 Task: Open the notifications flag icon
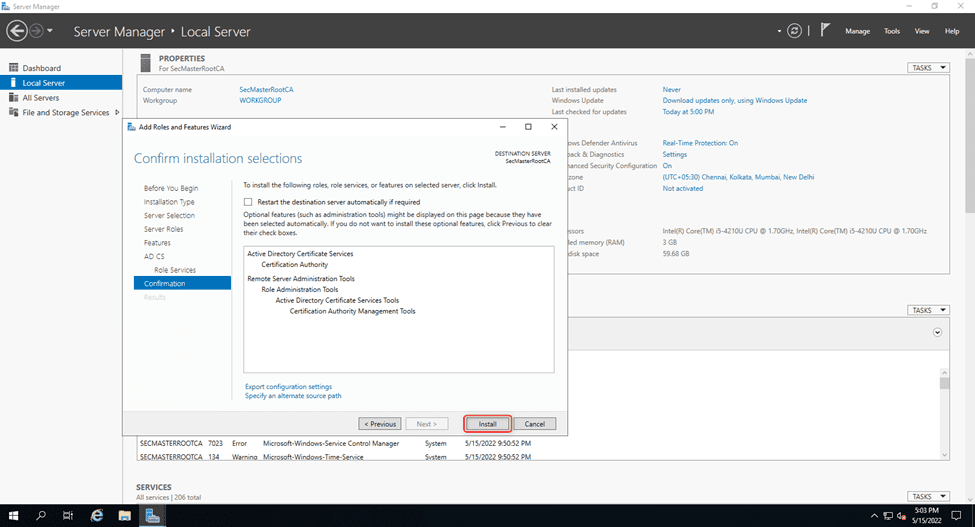(x=825, y=30)
